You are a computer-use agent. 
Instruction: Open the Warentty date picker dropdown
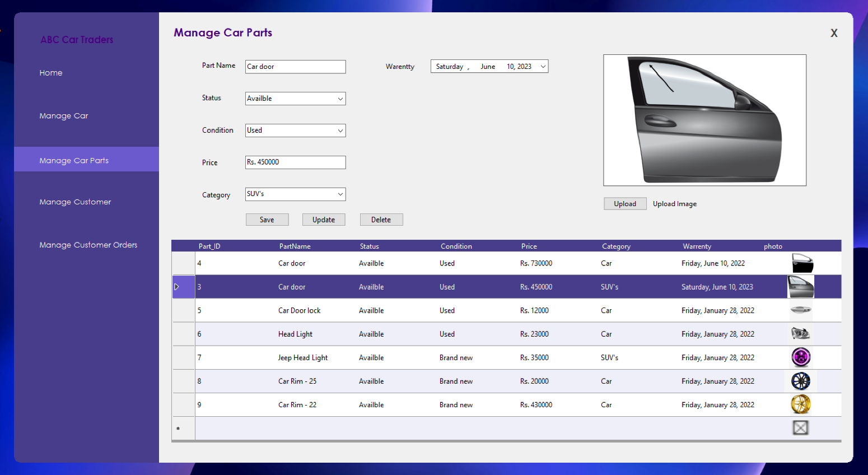coord(543,67)
